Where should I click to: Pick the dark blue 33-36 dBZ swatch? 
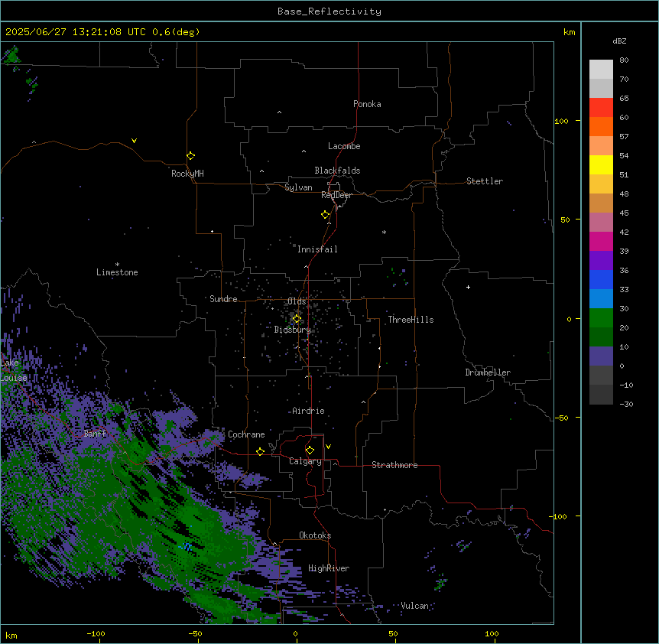point(601,279)
